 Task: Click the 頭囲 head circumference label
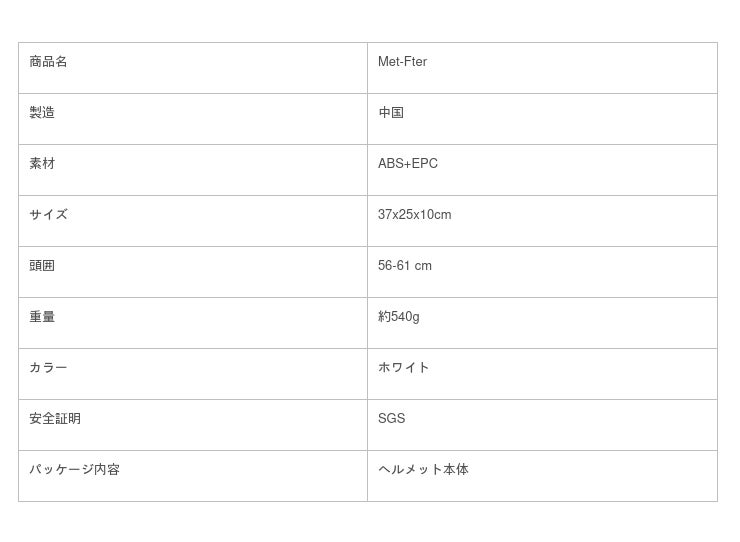(x=42, y=266)
